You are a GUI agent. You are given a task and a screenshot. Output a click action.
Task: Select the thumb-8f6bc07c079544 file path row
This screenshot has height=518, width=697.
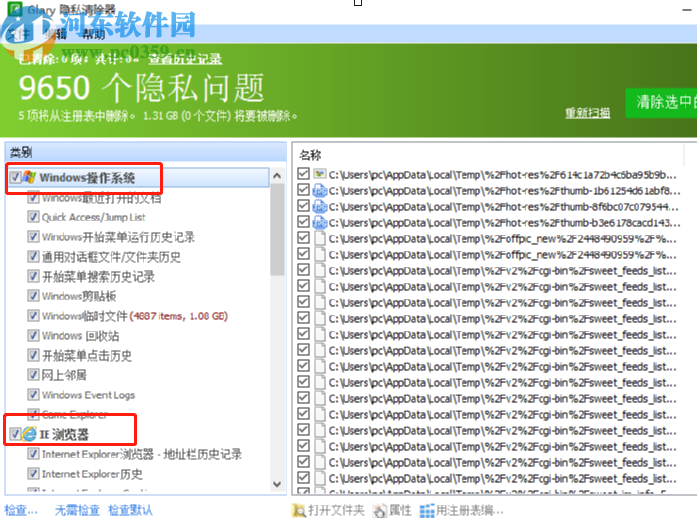coord(504,207)
